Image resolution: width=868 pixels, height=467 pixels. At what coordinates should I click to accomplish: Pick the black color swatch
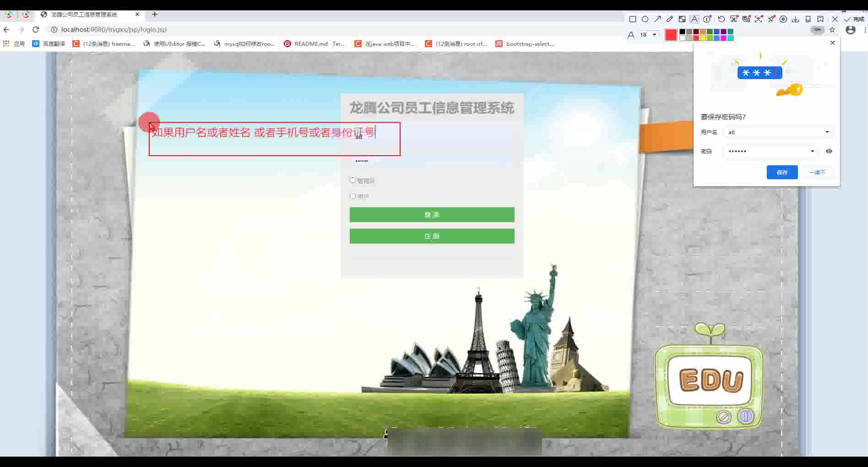tap(682, 32)
